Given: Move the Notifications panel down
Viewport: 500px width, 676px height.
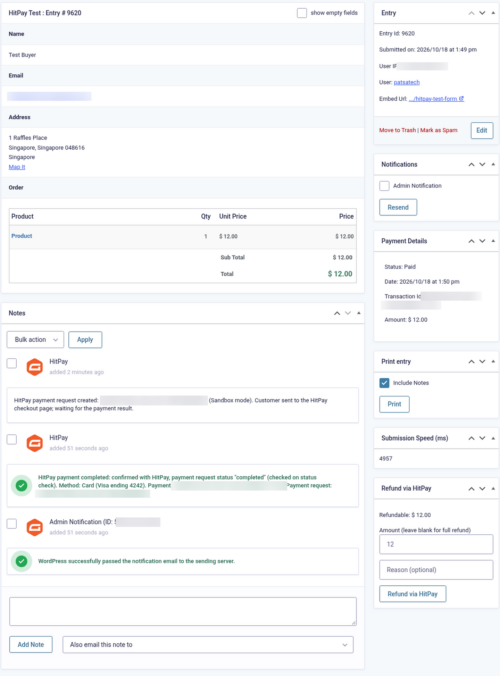Looking at the screenshot, I should click(482, 164).
